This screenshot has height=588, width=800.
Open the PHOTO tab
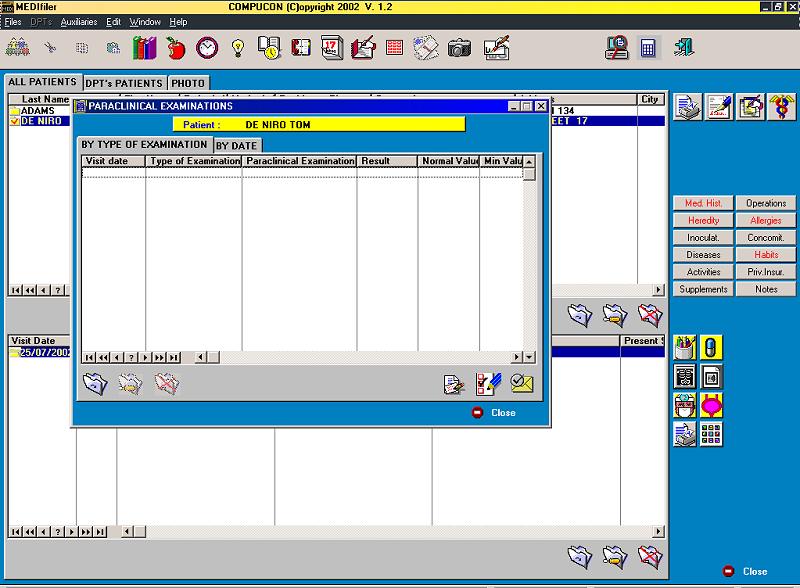[x=188, y=83]
